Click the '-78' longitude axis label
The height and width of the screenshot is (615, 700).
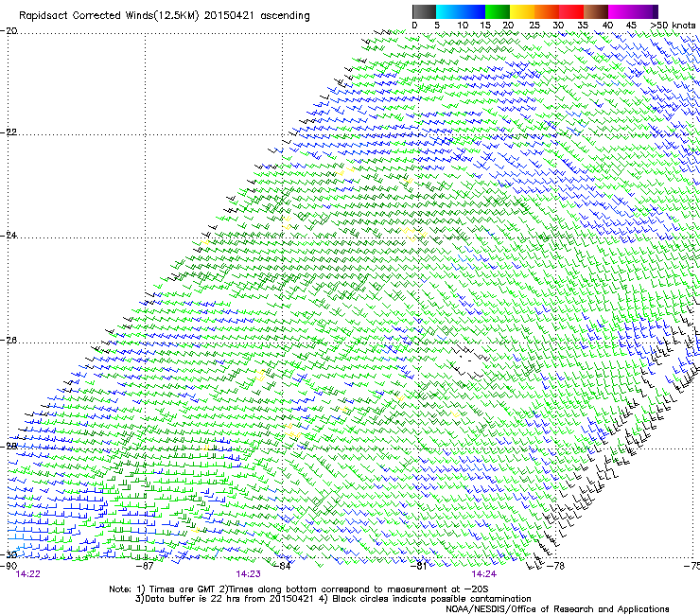[x=555, y=566]
